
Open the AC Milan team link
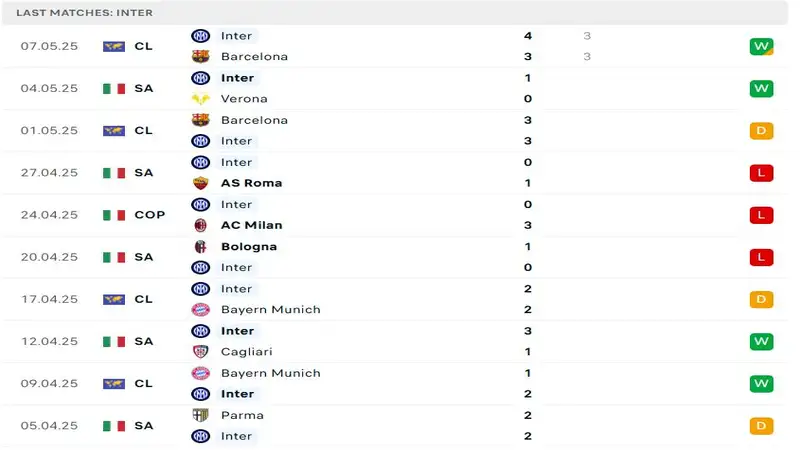click(251, 225)
